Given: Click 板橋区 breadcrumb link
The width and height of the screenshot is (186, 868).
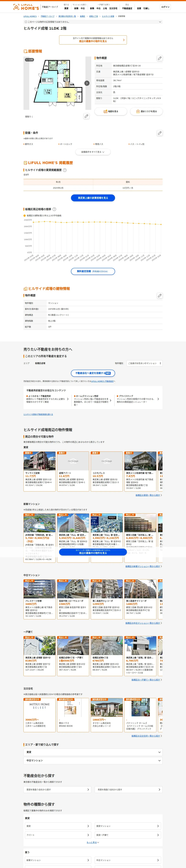Looking at the screenshot, I should click(x=82, y=16).
